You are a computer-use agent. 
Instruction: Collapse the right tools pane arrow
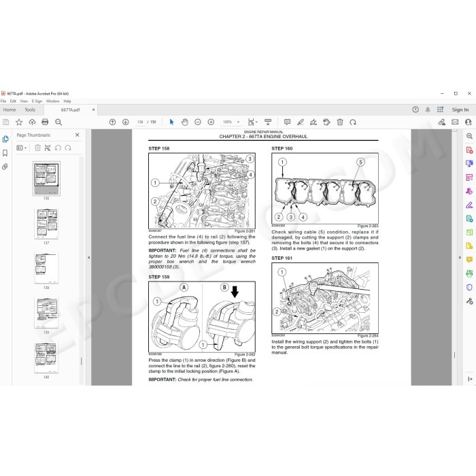(x=460, y=258)
